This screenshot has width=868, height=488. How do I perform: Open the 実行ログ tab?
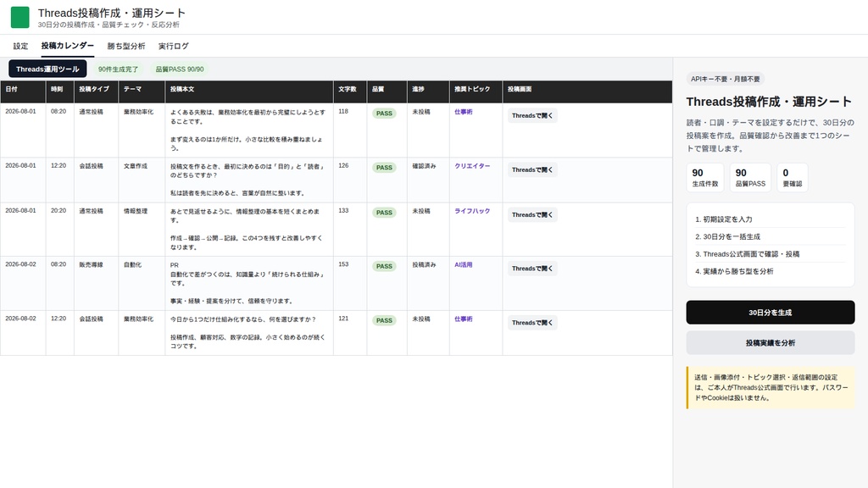[x=173, y=46]
